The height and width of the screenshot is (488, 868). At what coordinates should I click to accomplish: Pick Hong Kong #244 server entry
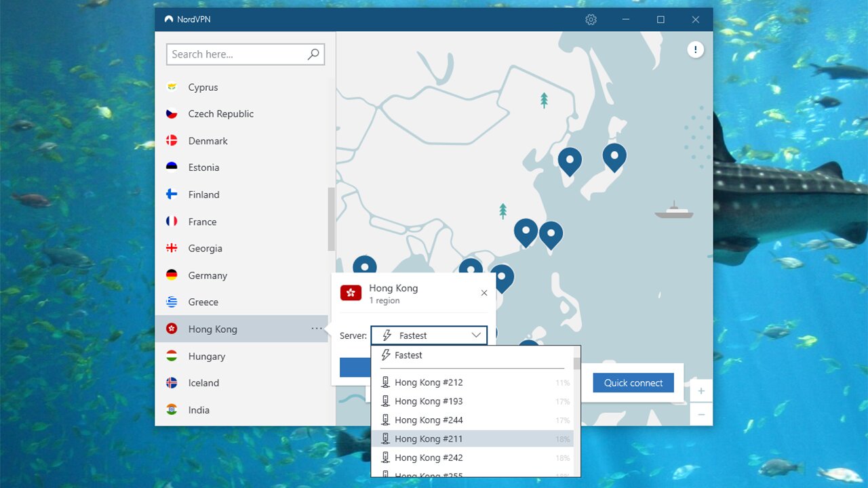tap(429, 420)
